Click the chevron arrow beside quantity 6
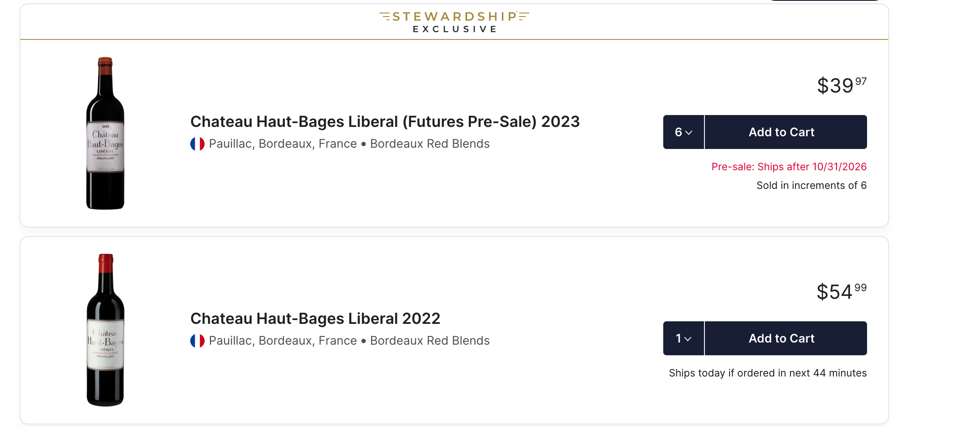980x427 pixels. pos(689,133)
